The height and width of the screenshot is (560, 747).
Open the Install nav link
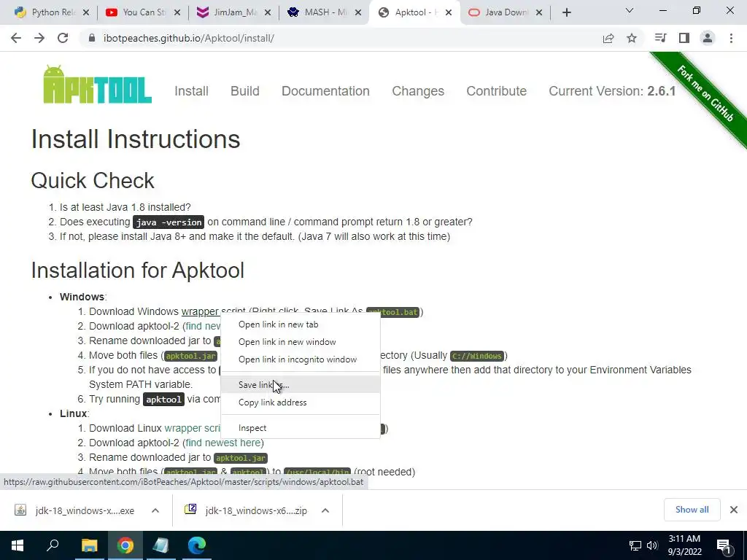191,91
